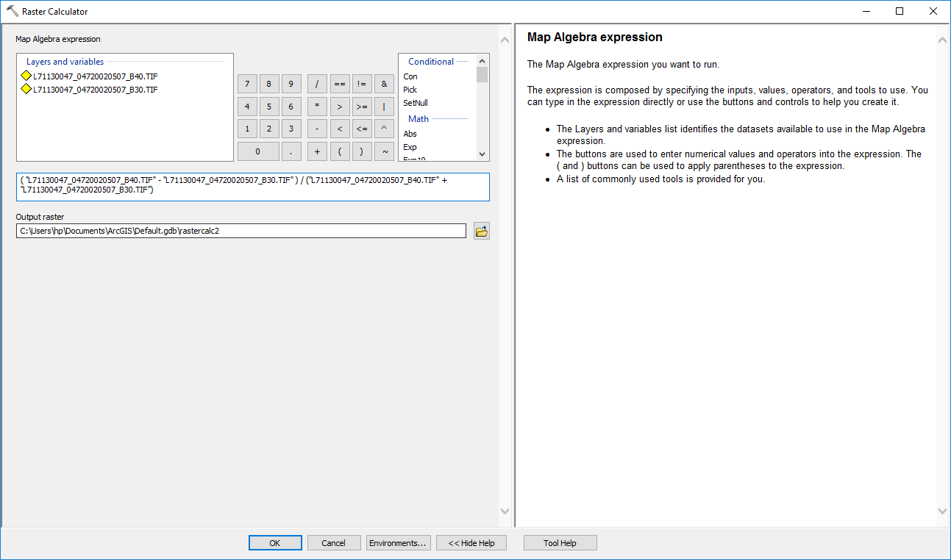The image size is (951, 560).
Task: Click the Cancel button
Action: [333, 543]
